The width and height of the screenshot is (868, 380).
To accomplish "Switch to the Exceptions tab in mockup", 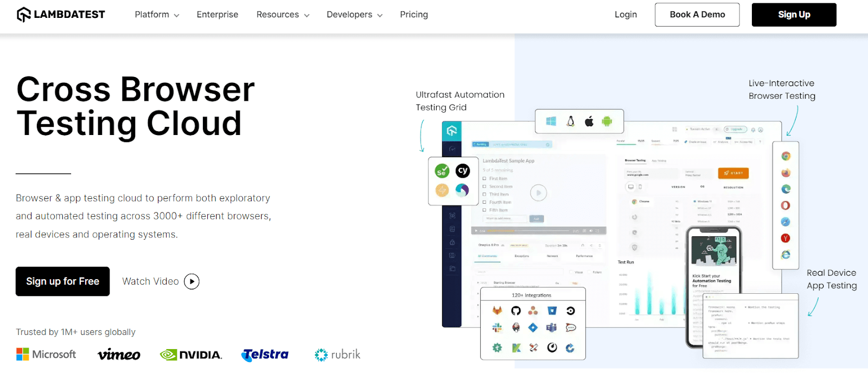I will tap(522, 256).
